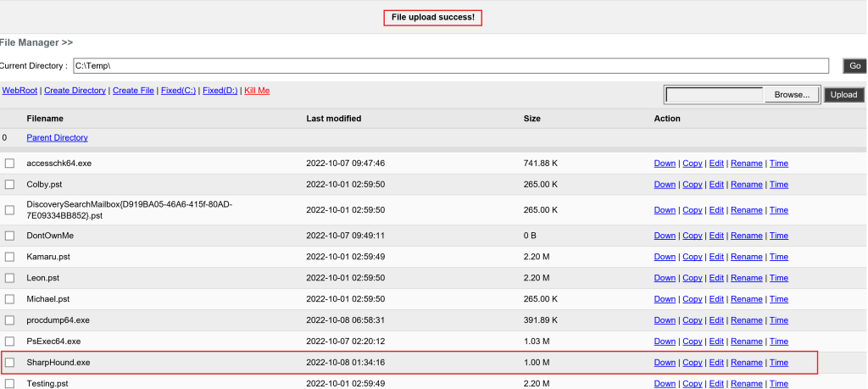The height and width of the screenshot is (389, 868).
Task: Switch to the Fixed(D:) drive
Action: [220, 91]
